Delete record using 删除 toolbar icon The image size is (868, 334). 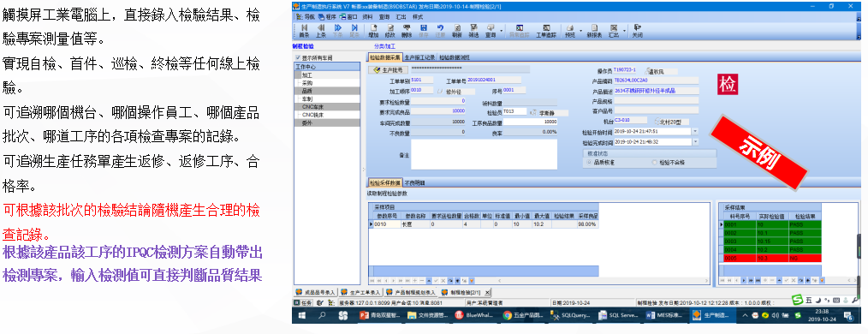pos(407,31)
